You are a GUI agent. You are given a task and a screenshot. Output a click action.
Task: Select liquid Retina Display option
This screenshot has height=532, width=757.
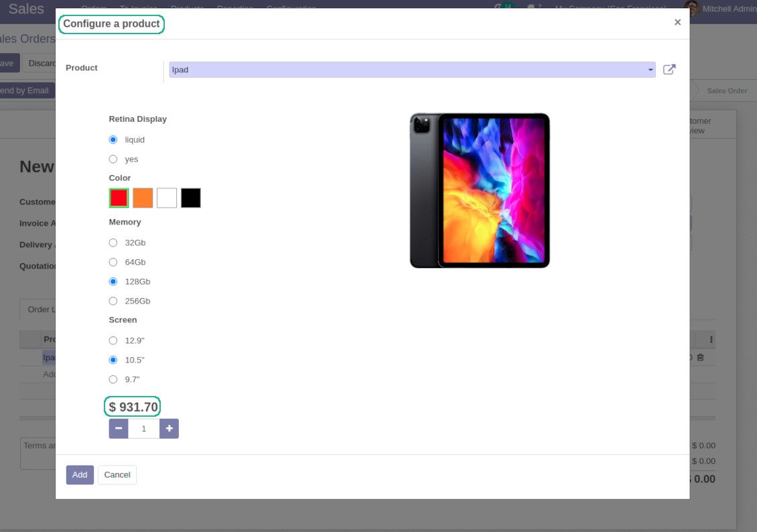(x=113, y=139)
